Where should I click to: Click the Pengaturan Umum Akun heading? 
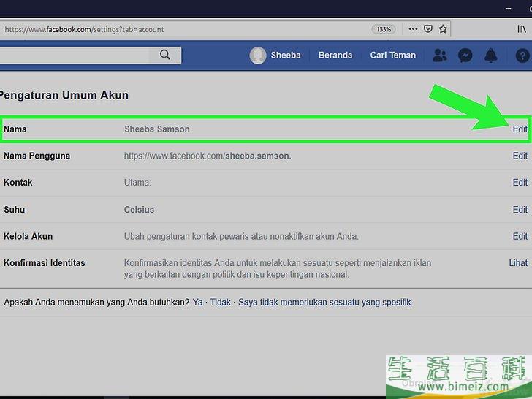point(64,95)
